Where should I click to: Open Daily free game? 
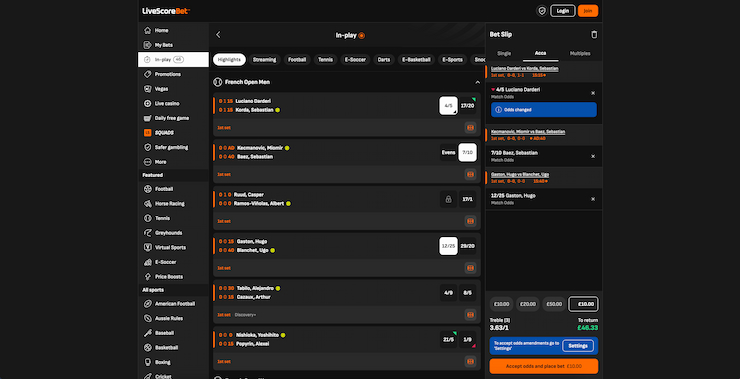tap(173, 118)
